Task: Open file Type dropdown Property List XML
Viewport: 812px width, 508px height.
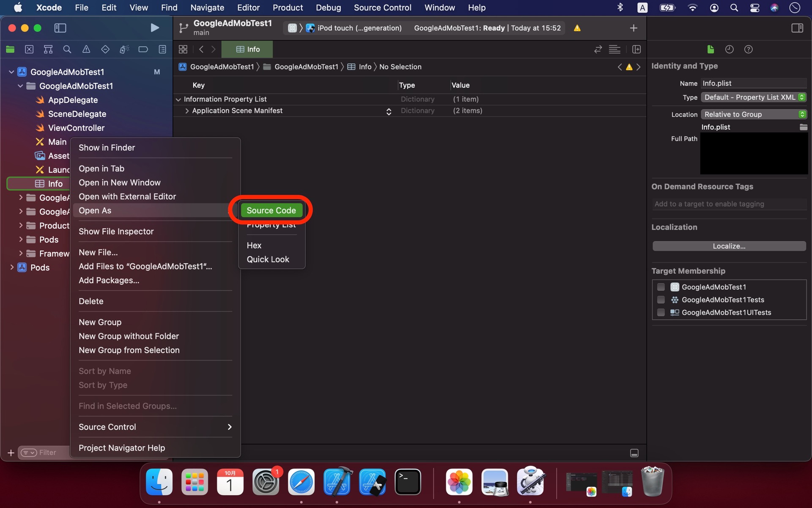Action: pyautogui.click(x=754, y=97)
